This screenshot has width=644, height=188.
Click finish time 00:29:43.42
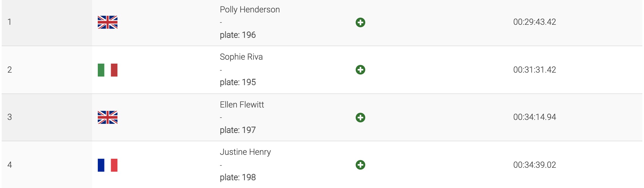535,22
